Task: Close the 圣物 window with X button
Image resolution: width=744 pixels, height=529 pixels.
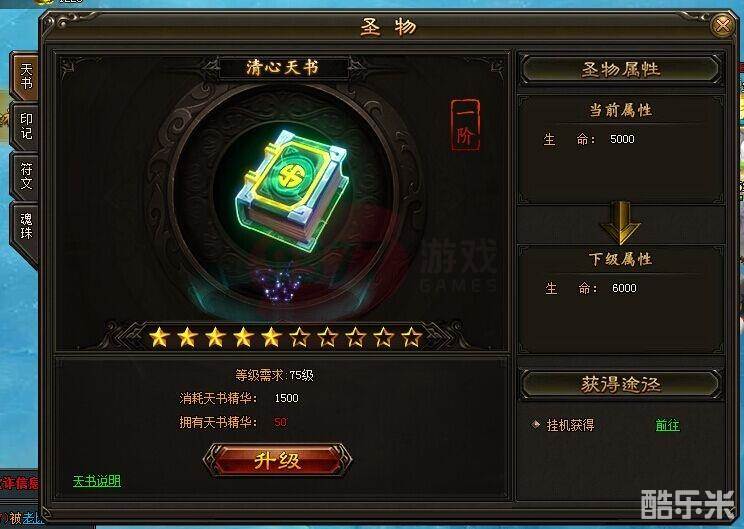Action: coord(723,24)
